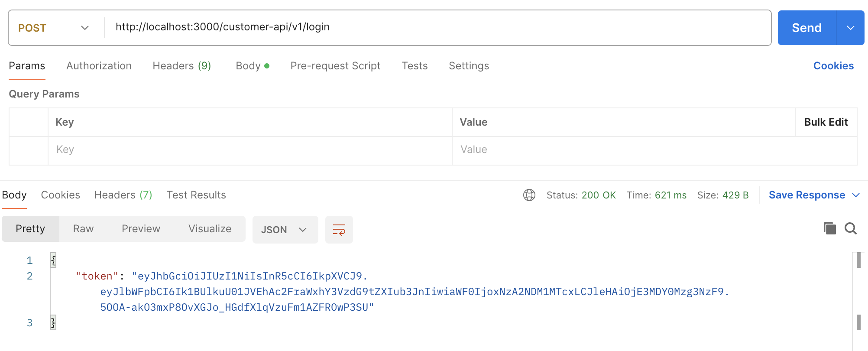
Task: Open the JSON format dropdown
Action: tap(285, 230)
